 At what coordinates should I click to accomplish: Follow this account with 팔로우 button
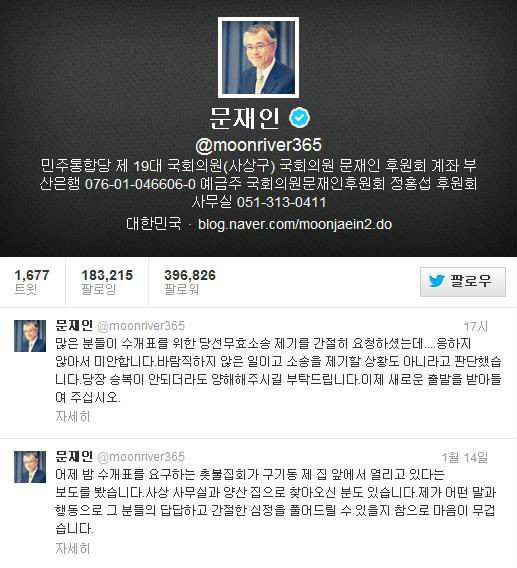463,282
